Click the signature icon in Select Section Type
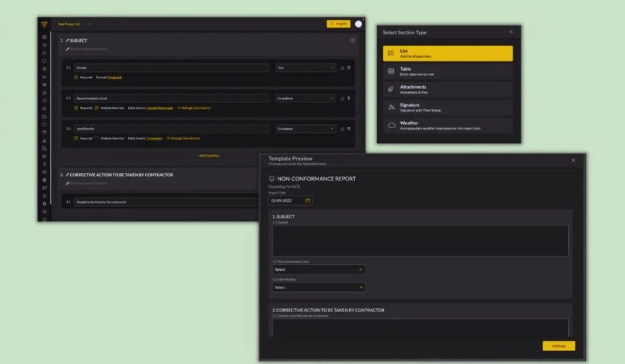625x364 pixels. 391,105
